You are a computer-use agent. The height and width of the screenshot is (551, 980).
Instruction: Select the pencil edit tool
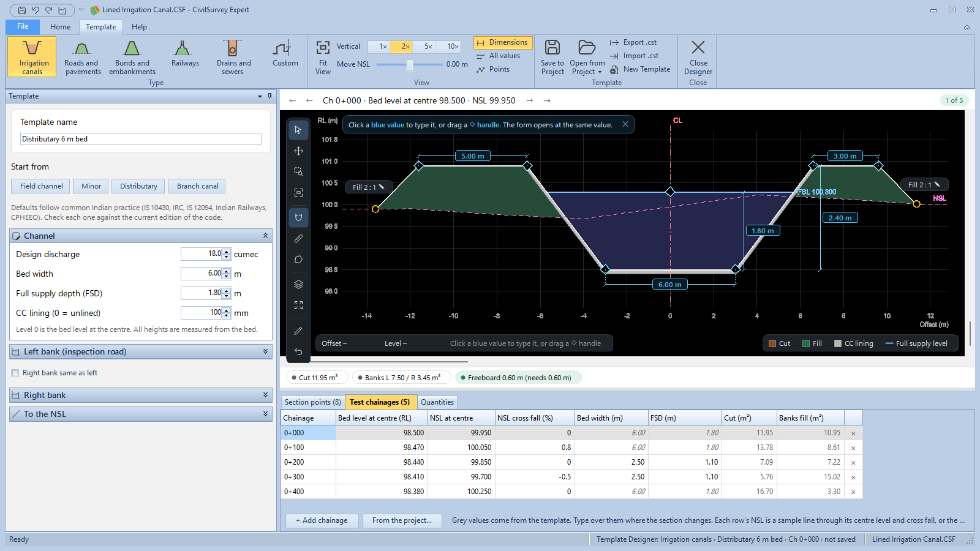click(298, 331)
